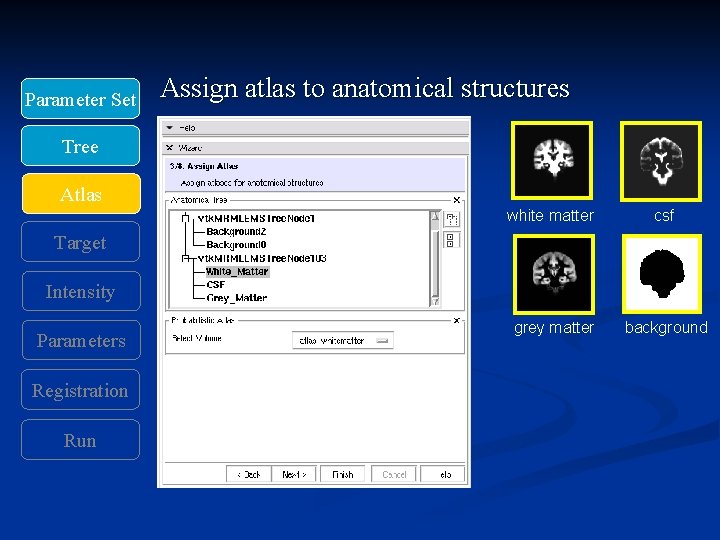Collapse vtkMRMLEMSTreeNode1 tree node
This screenshot has width=720, height=540.
click(186, 218)
